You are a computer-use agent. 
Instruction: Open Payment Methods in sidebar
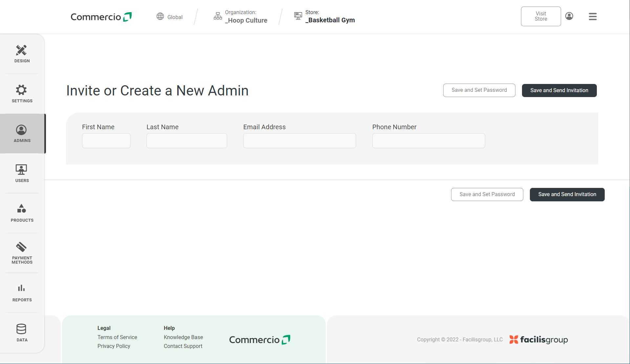22,253
